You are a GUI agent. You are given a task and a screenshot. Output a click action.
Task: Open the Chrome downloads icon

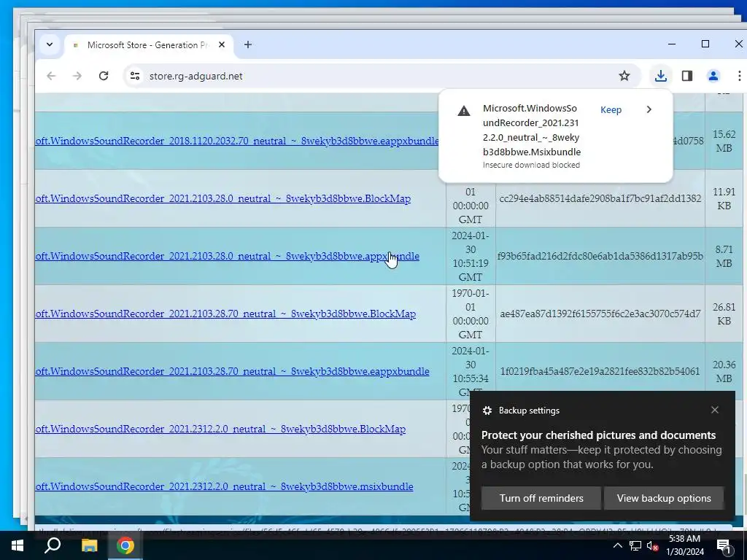pyautogui.click(x=661, y=76)
